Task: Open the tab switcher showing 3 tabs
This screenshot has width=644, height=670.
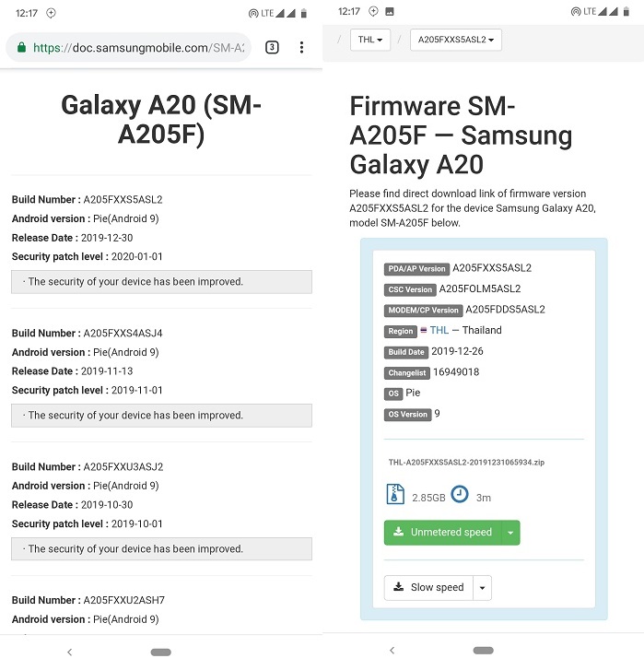Action: [x=272, y=47]
